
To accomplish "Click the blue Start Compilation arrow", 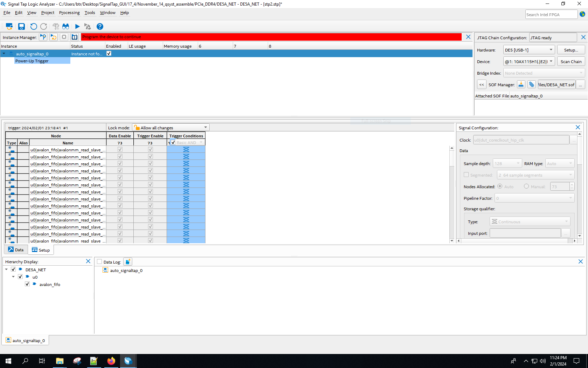I will point(77,26).
